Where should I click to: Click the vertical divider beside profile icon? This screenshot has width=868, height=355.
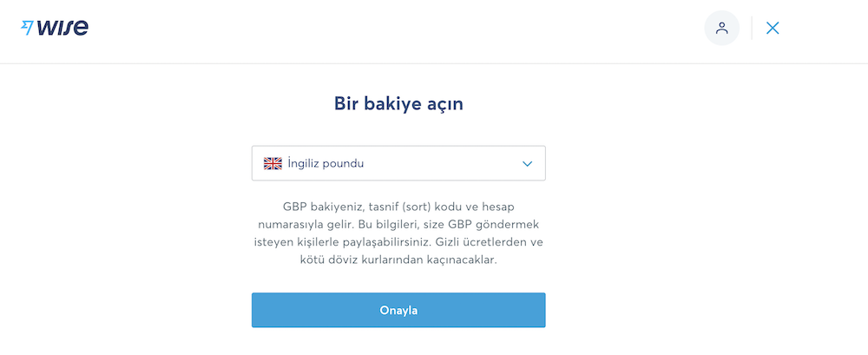(751, 28)
